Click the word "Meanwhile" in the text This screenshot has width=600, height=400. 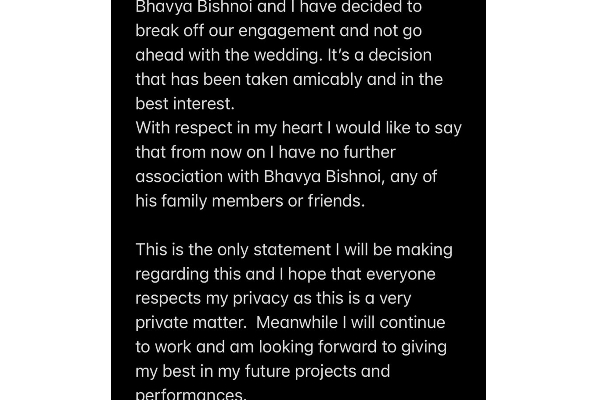(x=301, y=322)
